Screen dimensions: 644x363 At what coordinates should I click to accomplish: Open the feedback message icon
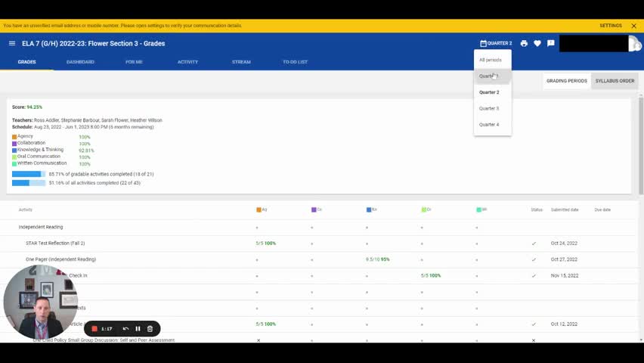551,44
